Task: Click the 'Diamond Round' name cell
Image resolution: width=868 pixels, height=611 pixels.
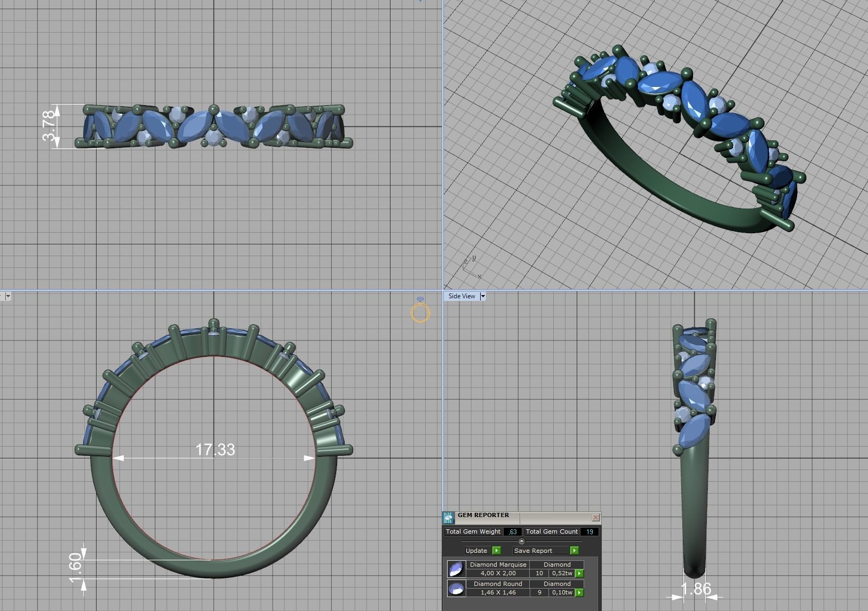Action: pos(498,584)
